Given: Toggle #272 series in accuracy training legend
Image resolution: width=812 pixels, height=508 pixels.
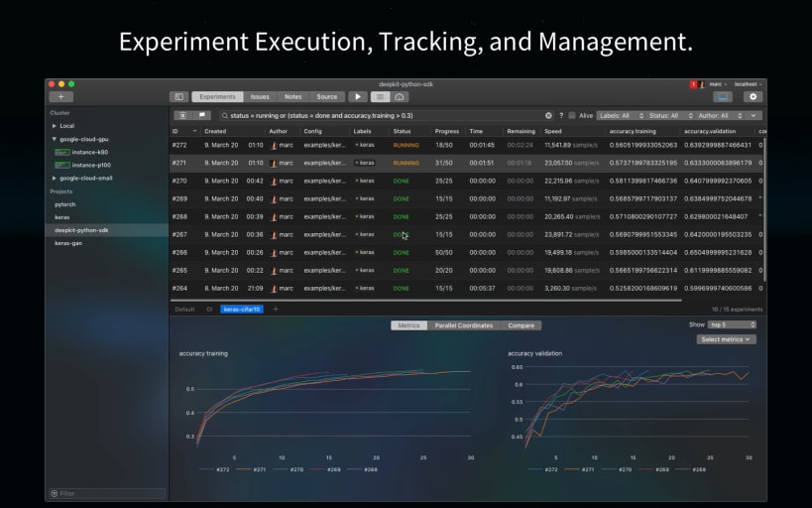Looking at the screenshot, I should [214, 469].
